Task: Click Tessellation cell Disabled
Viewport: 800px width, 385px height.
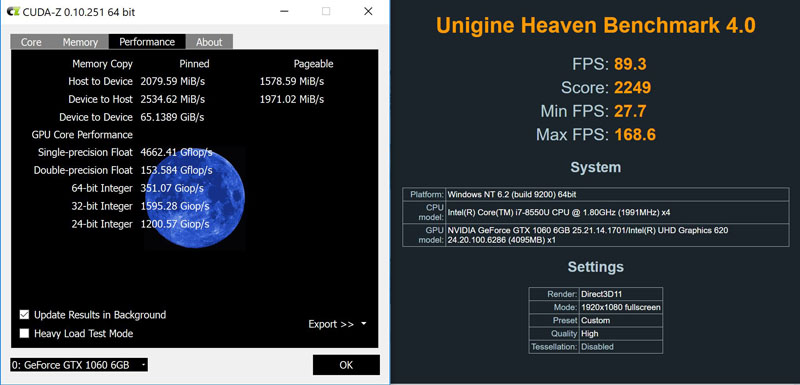Action: (621, 347)
